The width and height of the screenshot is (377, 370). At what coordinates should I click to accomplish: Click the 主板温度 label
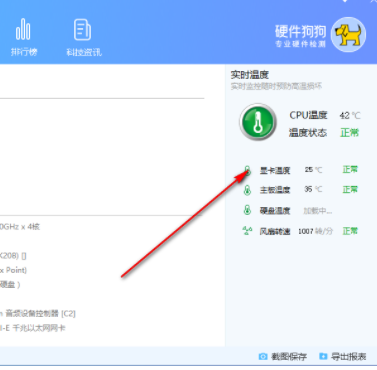point(275,190)
